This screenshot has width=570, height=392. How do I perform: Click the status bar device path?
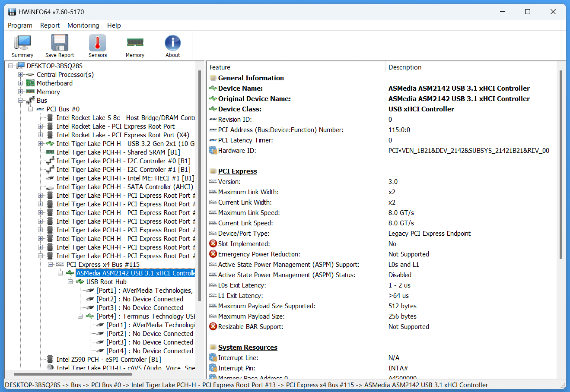[246, 385]
